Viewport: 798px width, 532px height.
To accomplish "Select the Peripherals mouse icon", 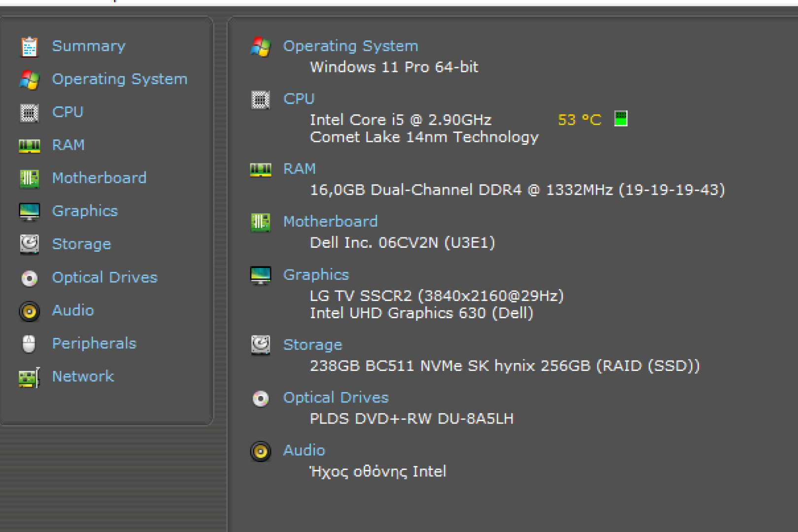I will [x=29, y=344].
